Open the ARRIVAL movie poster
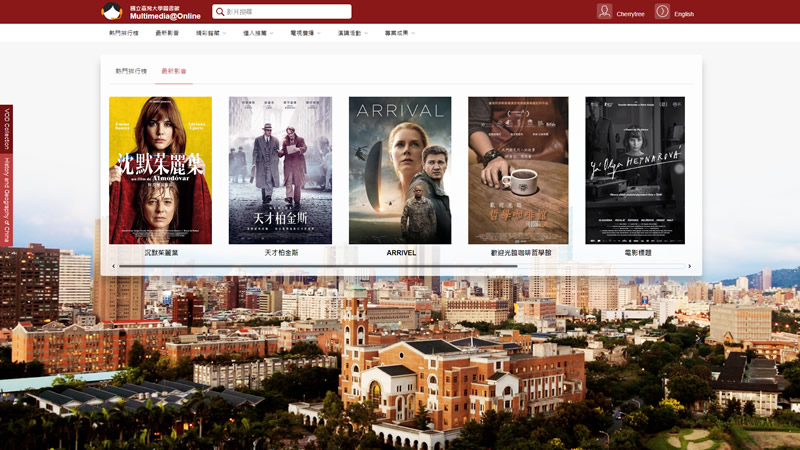The image size is (800, 450). coord(400,170)
